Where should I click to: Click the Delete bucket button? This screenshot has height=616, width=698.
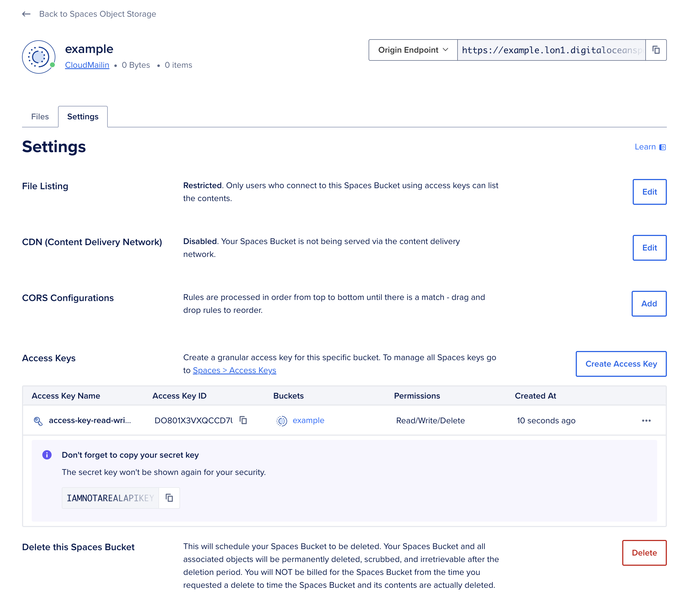point(644,552)
